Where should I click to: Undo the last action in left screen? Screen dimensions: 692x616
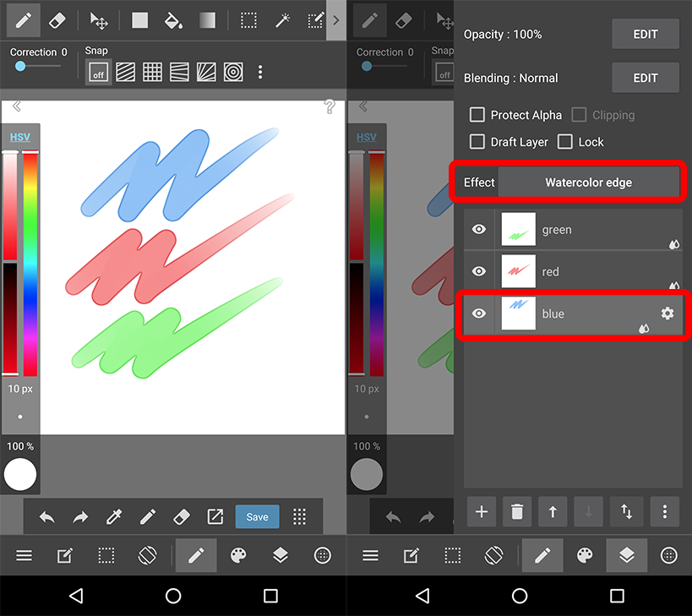tap(46, 517)
